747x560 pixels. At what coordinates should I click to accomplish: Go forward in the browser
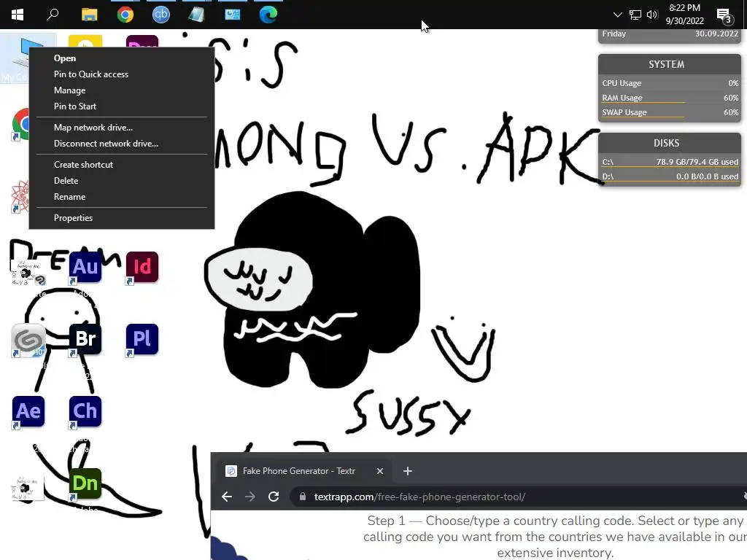[250, 497]
